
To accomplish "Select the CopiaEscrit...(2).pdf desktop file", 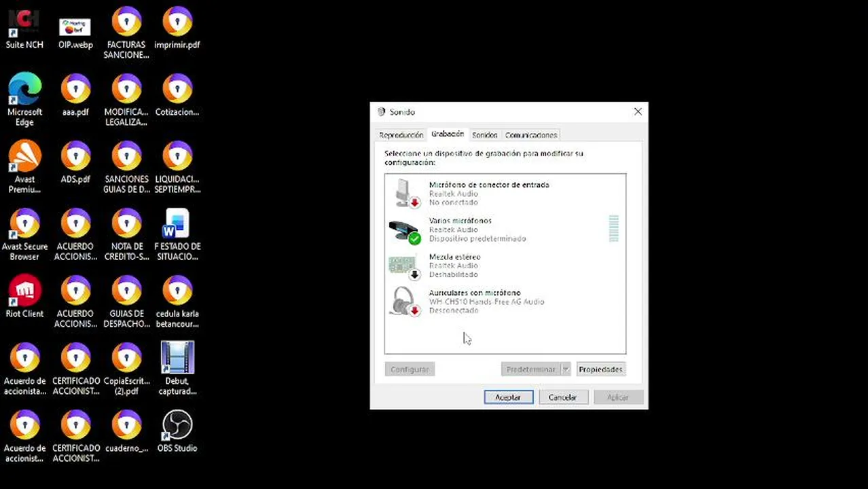I will click(x=126, y=370).
